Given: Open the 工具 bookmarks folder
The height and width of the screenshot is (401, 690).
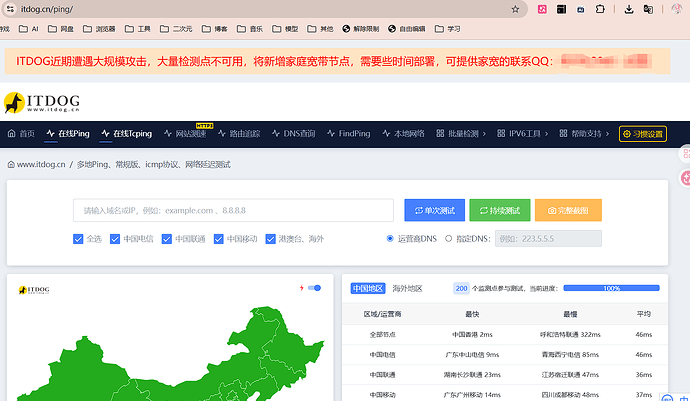Looking at the screenshot, I should tap(138, 29).
